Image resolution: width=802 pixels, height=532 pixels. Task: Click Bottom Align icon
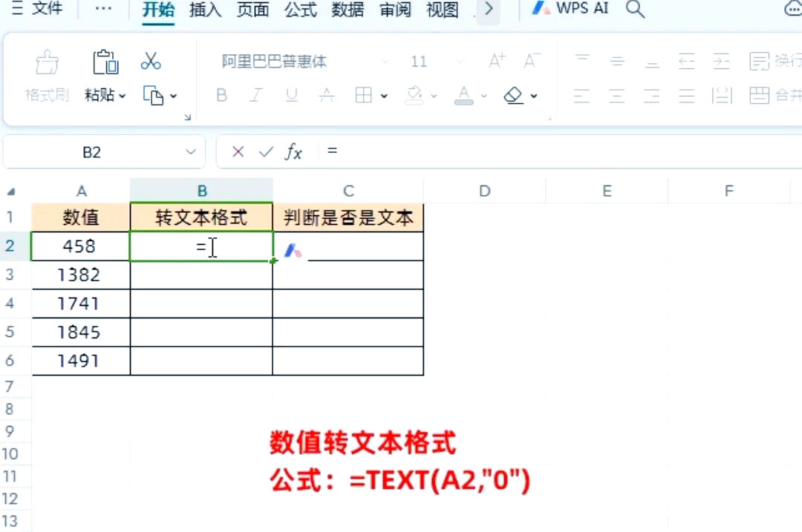(652, 63)
